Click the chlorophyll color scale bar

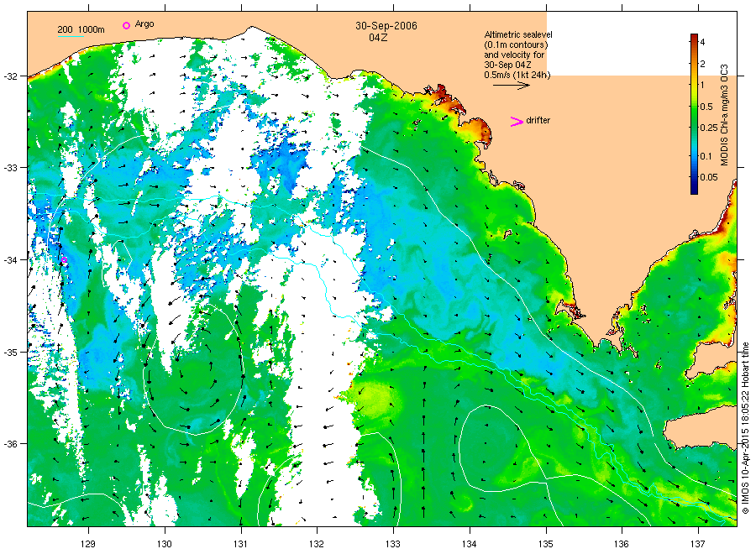694,113
